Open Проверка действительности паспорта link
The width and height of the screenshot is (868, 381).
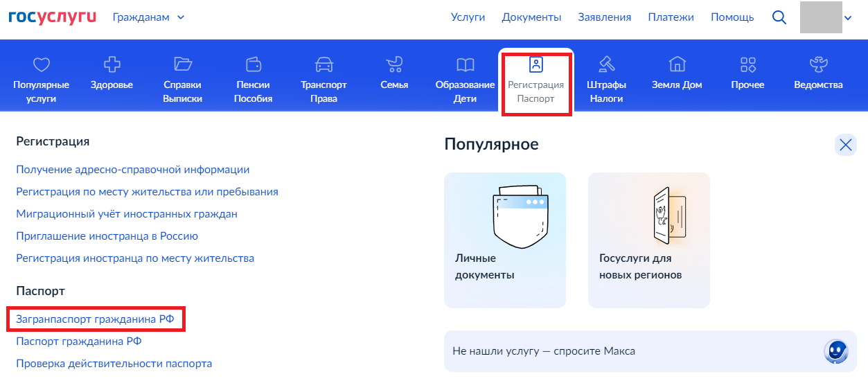click(114, 363)
